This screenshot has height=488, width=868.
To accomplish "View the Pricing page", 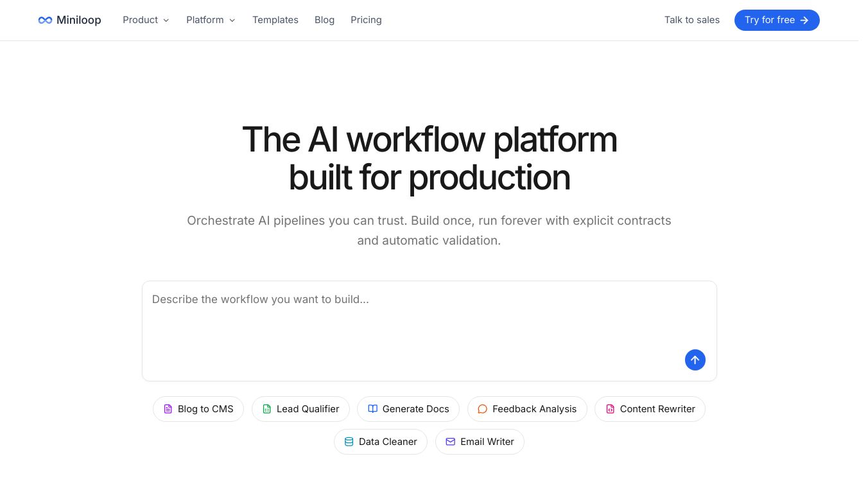I will (366, 20).
